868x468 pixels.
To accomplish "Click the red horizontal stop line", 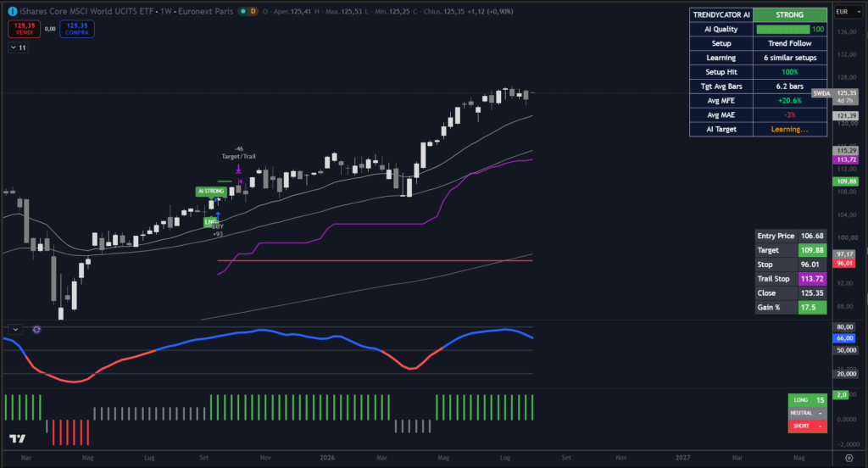I will pyautogui.click(x=376, y=260).
